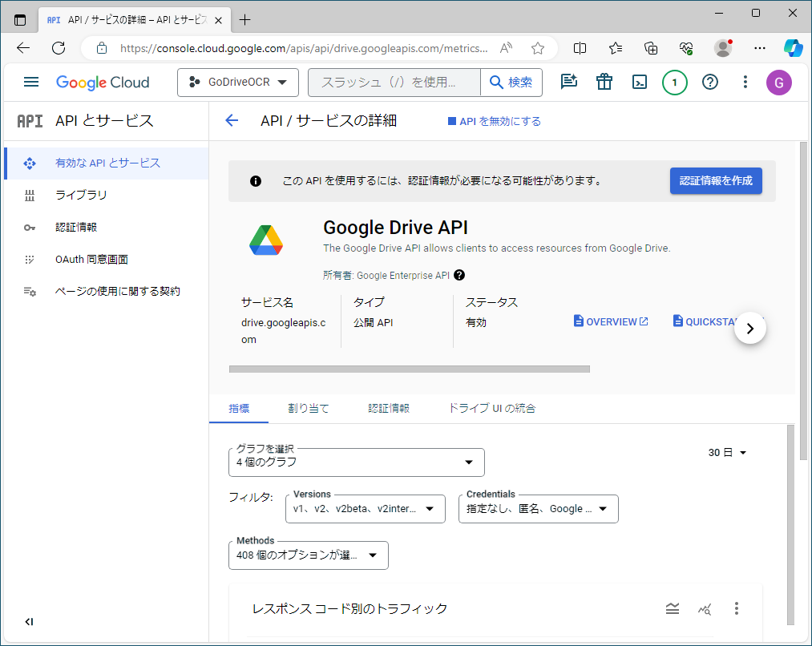Add this page to browser favorites
This screenshot has height=646, width=812.
pyautogui.click(x=538, y=48)
